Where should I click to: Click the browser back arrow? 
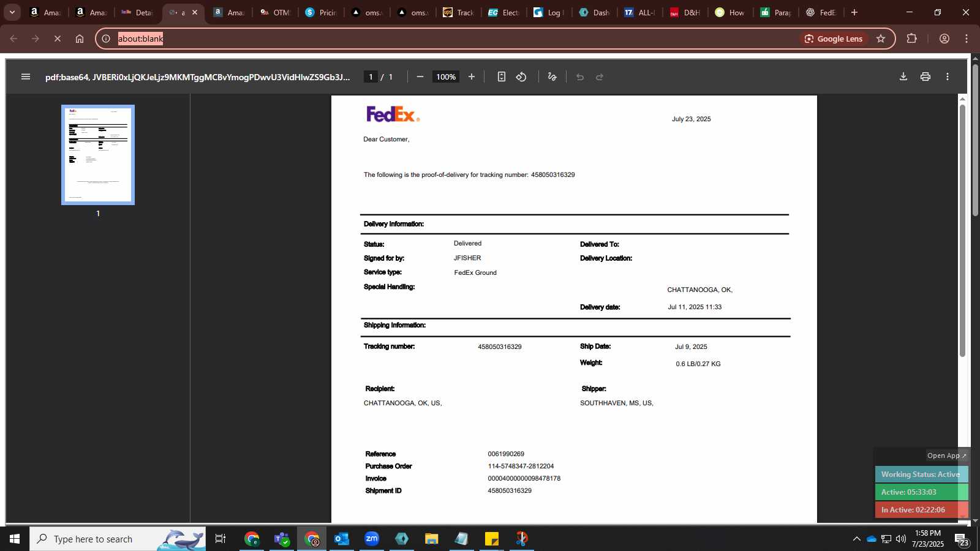13,39
